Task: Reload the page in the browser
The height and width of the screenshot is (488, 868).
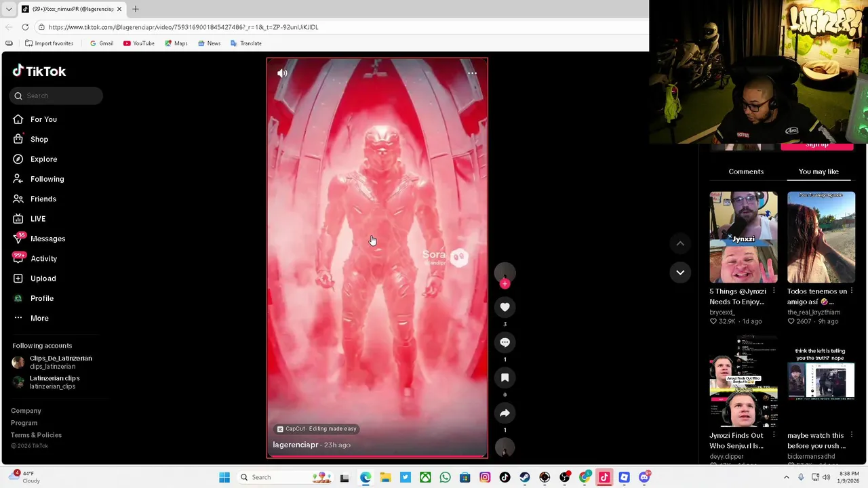Action: [x=25, y=27]
